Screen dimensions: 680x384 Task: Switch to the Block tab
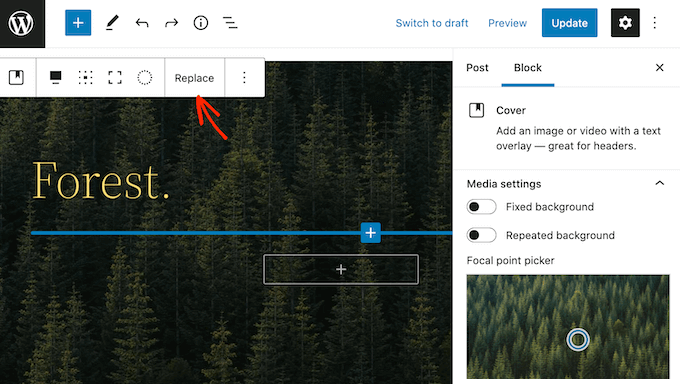click(x=528, y=68)
